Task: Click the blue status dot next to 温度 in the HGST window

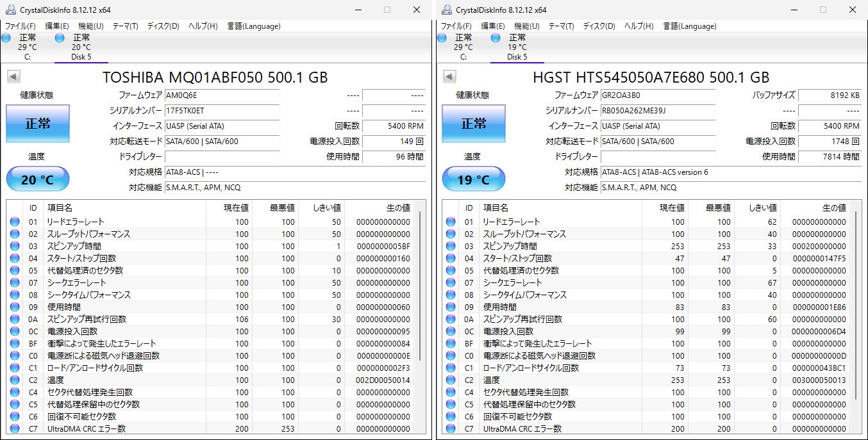Action: point(450,380)
